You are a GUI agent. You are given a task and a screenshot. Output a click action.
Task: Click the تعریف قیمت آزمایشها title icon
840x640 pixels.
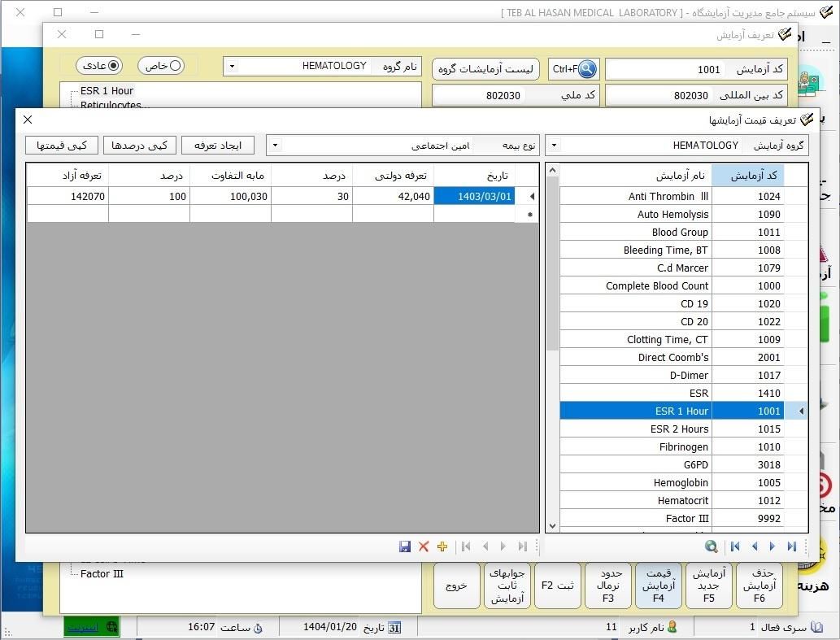pos(807,120)
